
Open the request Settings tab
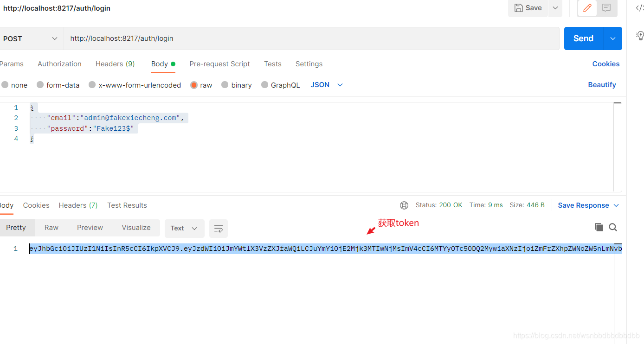309,64
